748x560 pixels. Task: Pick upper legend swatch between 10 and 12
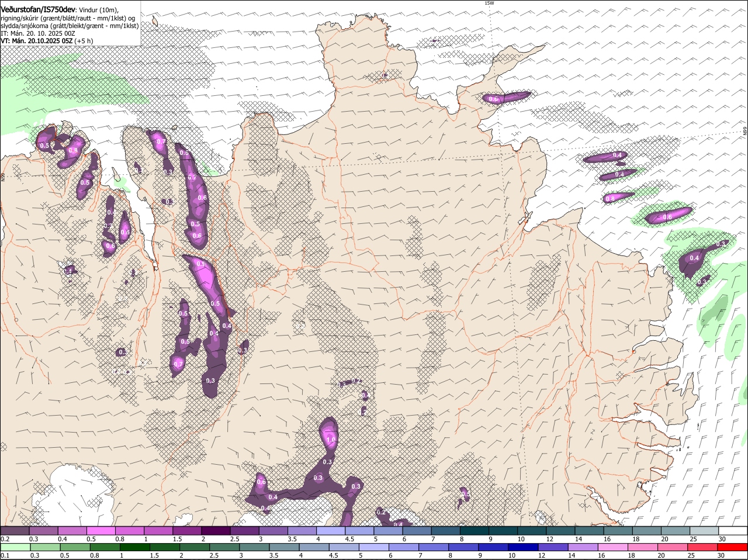click(531, 530)
